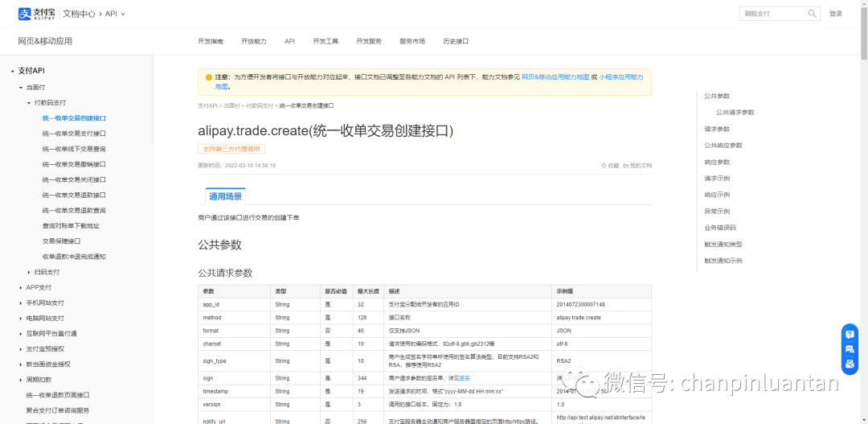Image resolution: width=868 pixels, height=424 pixels.
Task: Expand the 手机网站支付 tree node
Action: [20, 303]
